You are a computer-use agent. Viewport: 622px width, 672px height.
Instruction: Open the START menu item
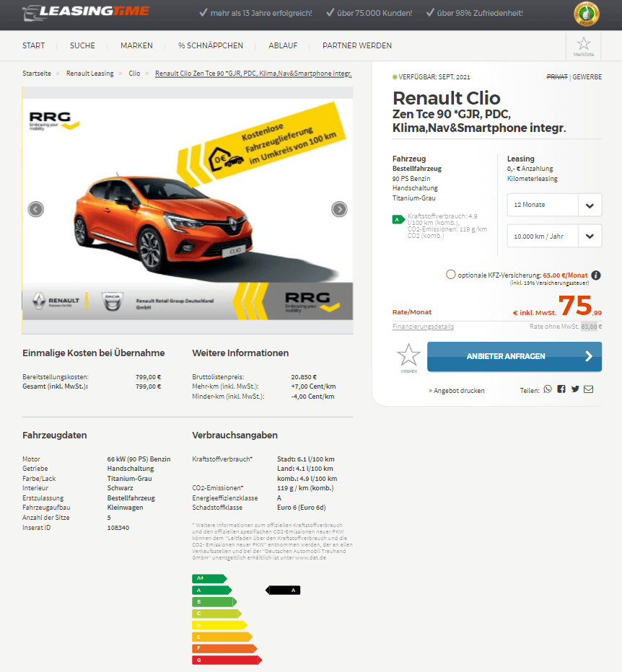click(33, 45)
